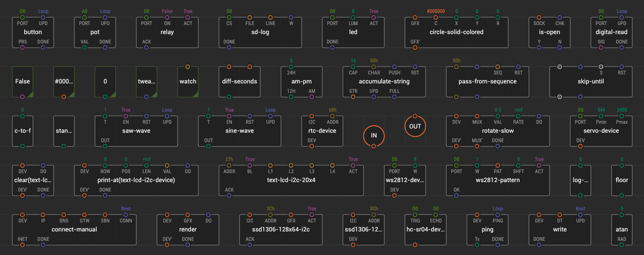
Task: Click the 24H input pin on am-pm
Action: coord(291,67)
